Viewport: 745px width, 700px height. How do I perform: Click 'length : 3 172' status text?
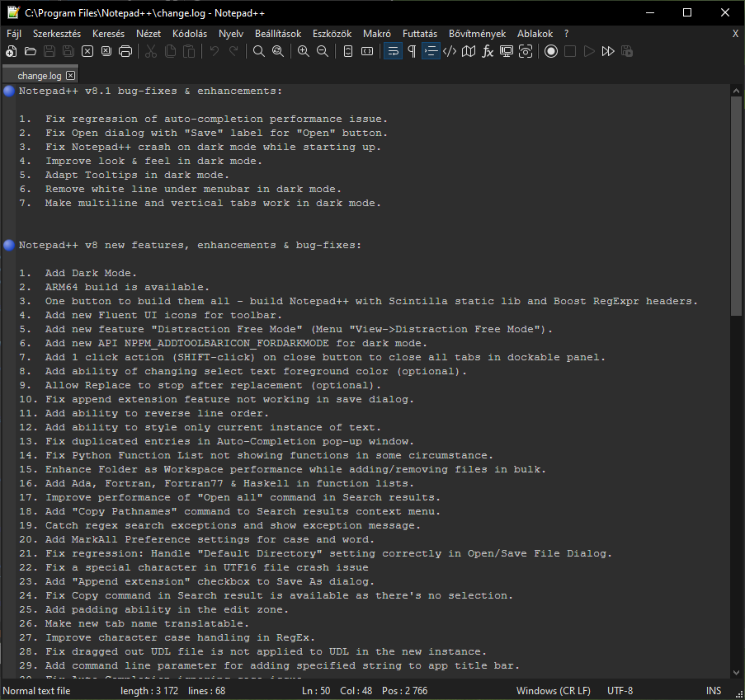pos(149,691)
